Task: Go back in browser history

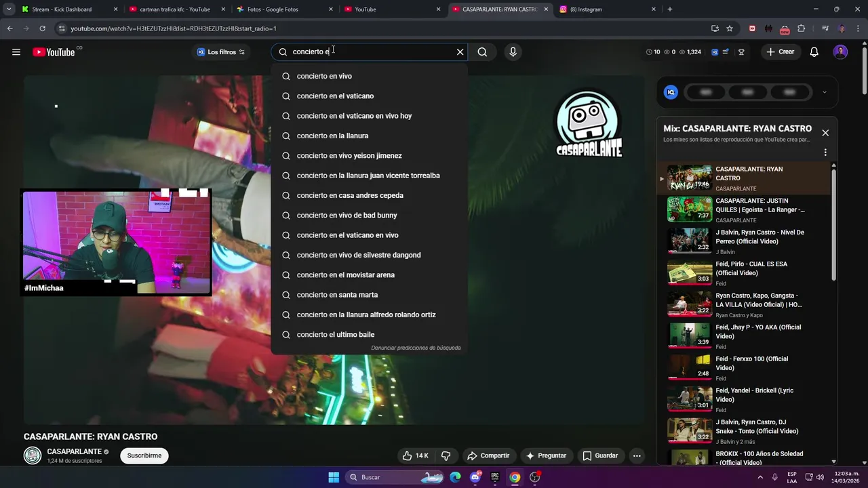Action: (x=9, y=28)
